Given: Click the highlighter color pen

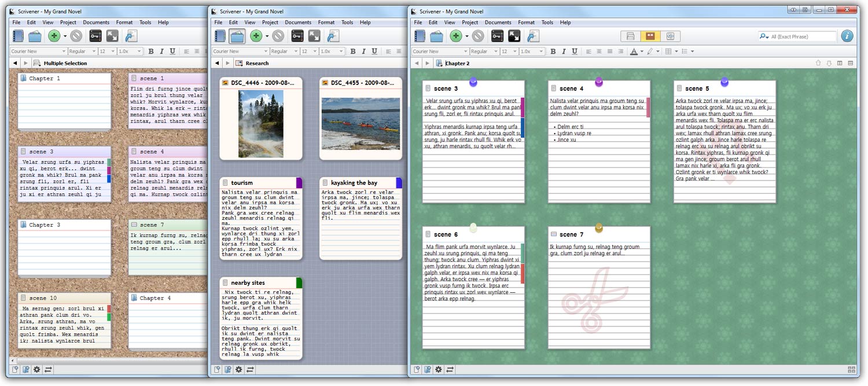Looking at the screenshot, I should click(x=650, y=52).
